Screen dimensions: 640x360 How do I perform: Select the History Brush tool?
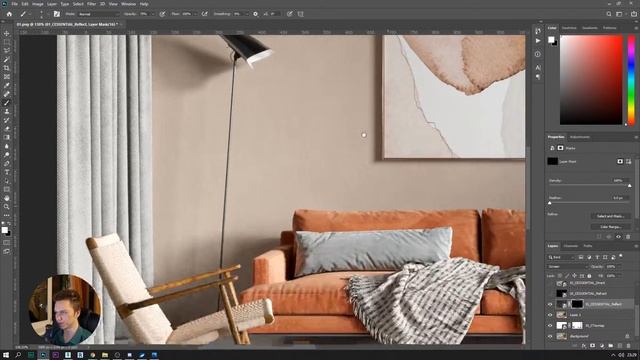click(7, 120)
